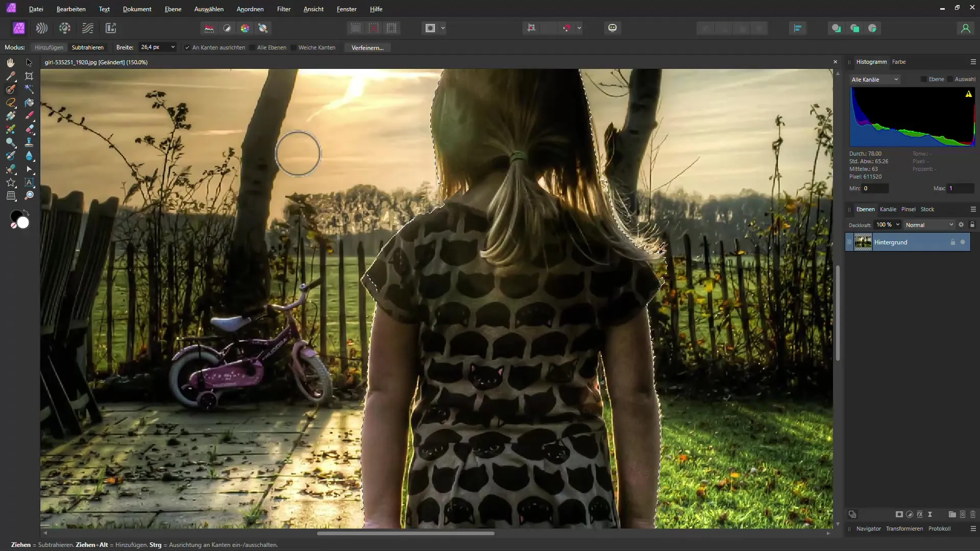This screenshot has height=551, width=980.
Task: Select the Star shape tool
Action: (10, 182)
